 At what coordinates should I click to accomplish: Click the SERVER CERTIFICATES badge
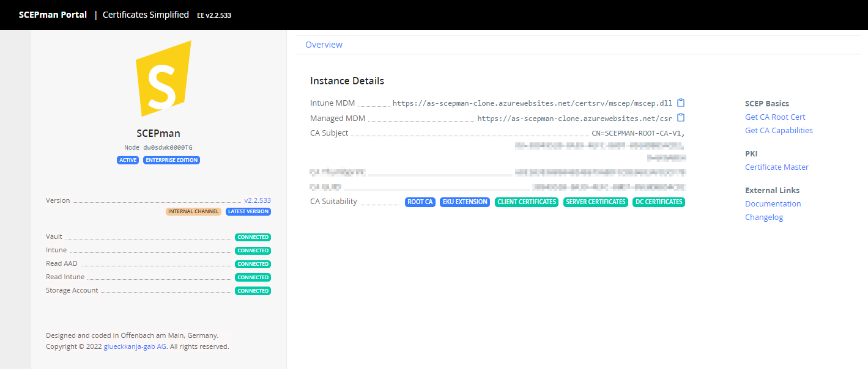(x=596, y=202)
